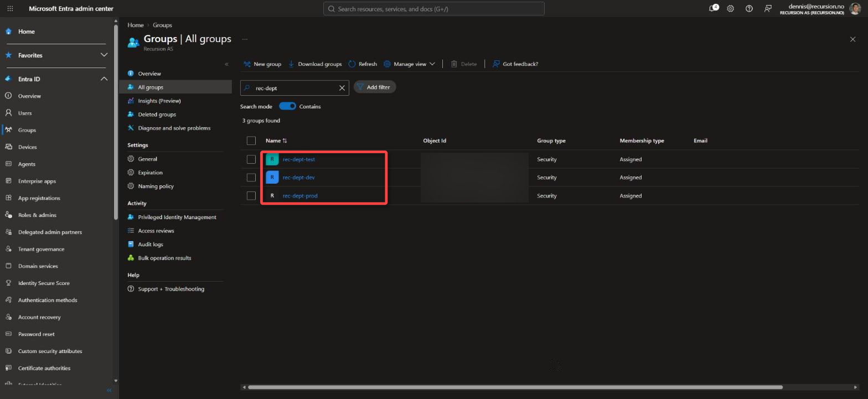Sort groups by Name column

tap(276, 141)
